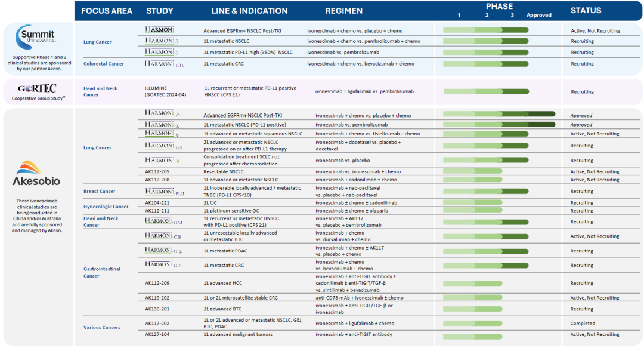Click 'Cooperative Group Study' caption
Image resolution: width=644 pixels, height=348 pixels.
[38, 98]
